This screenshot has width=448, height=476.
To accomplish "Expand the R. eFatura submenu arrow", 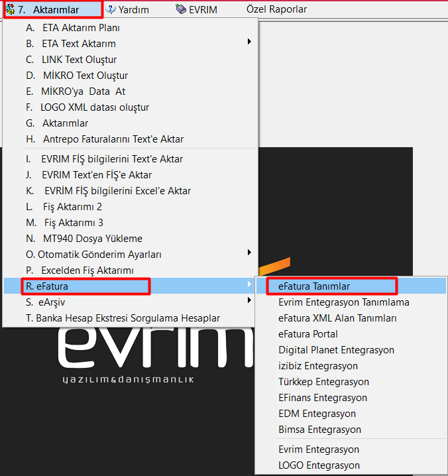I will pyautogui.click(x=249, y=284).
